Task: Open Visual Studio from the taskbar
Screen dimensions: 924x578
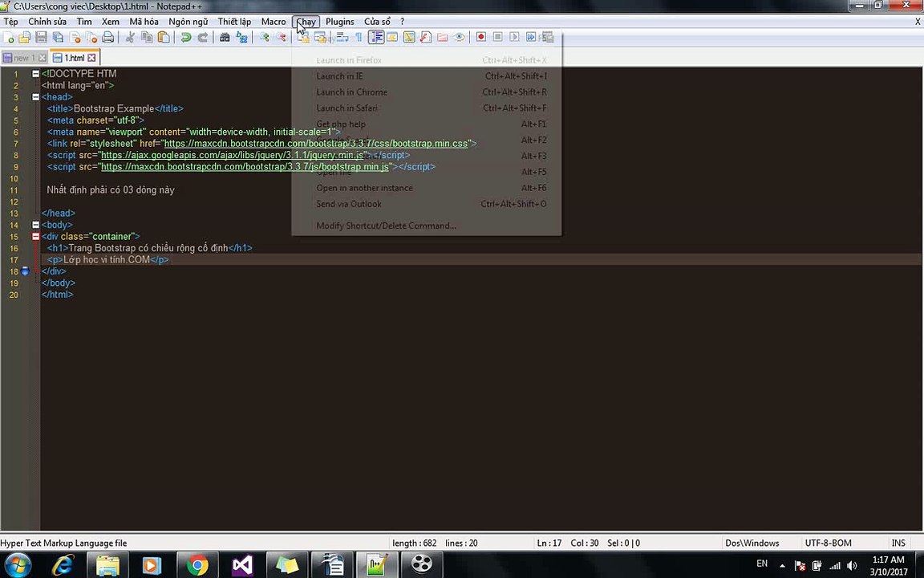Action: 242,566
